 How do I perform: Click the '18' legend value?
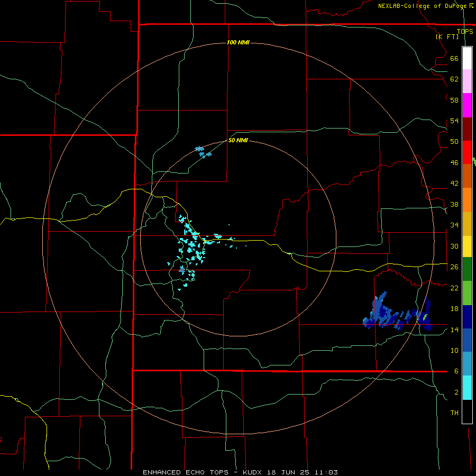tap(454, 309)
